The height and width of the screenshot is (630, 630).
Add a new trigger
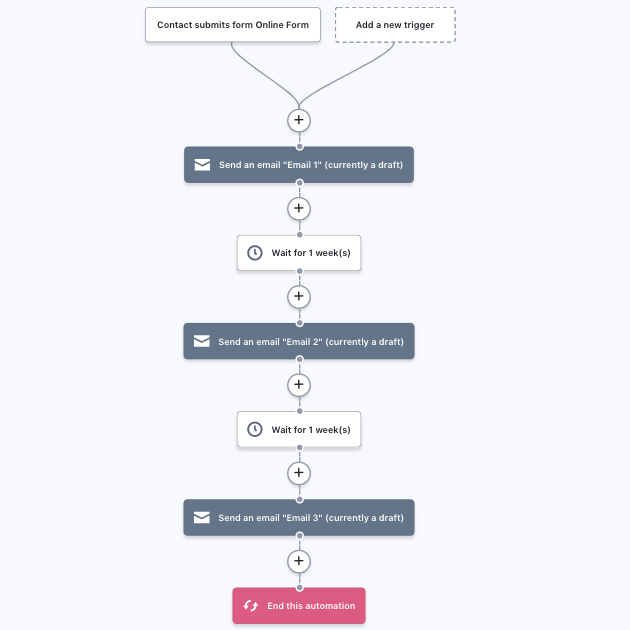point(395,25)
